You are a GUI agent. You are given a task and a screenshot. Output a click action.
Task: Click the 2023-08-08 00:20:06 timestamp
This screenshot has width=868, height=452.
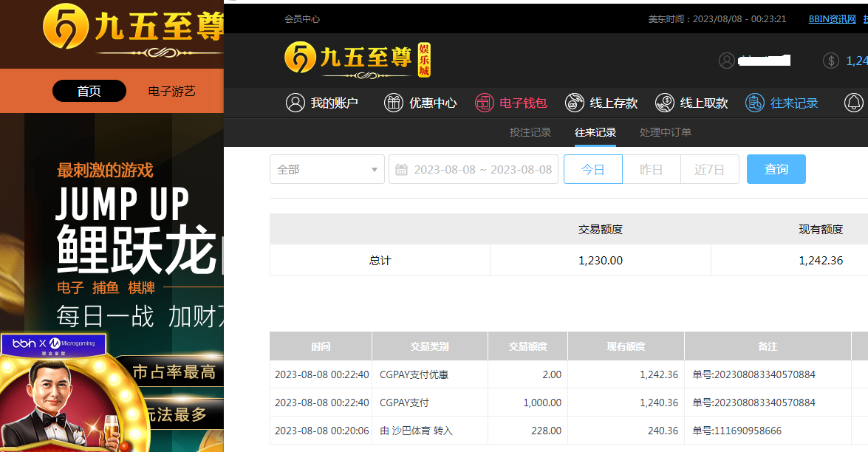(321, 431)
